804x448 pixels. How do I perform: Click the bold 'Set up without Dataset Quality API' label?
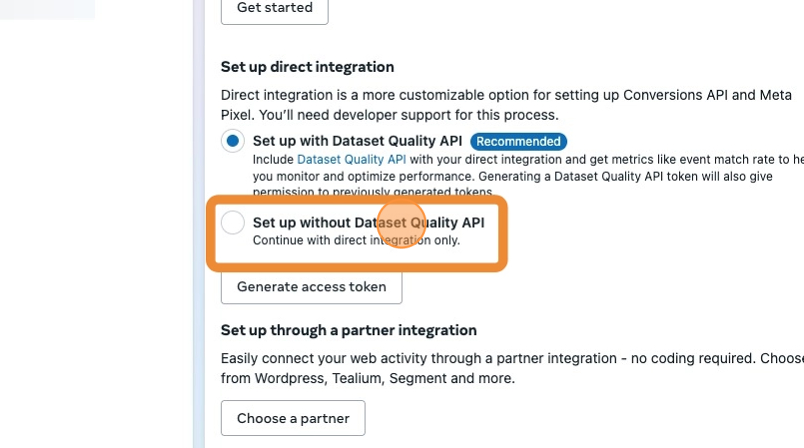pyautogui.click(x=368, y=222)
